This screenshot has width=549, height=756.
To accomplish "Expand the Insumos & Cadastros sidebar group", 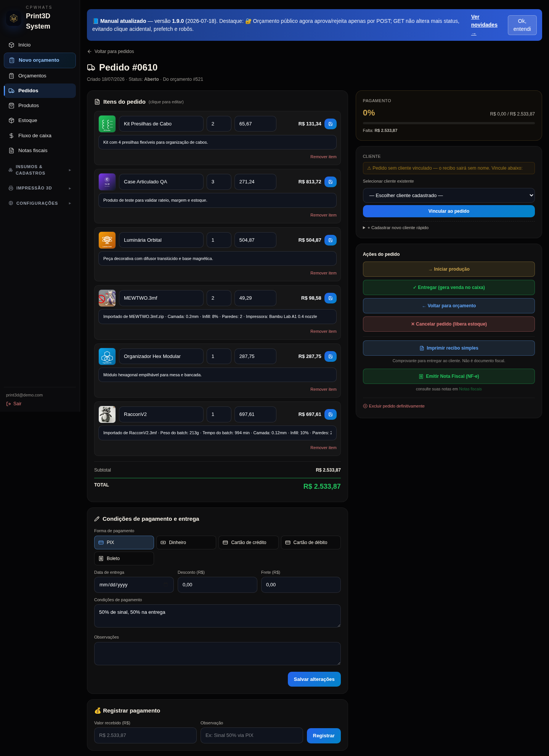I will pos(40,170).
